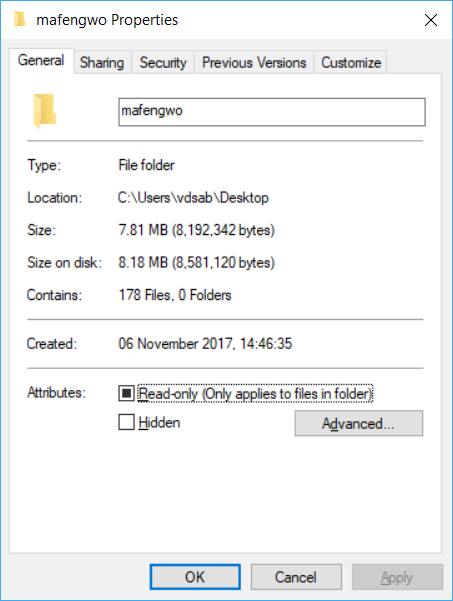The image size is (453, 601).
Task: Click the Apply button
Action: (x=397, y=577)
